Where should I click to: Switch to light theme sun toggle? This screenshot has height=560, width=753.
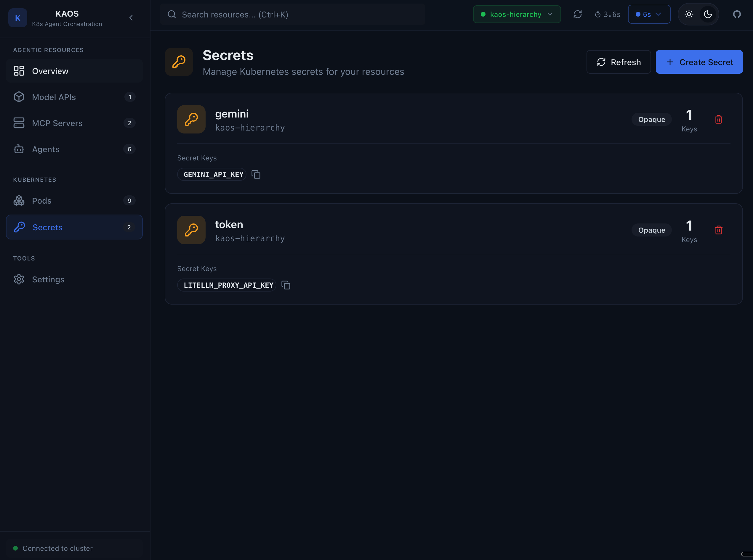point(688,15)
